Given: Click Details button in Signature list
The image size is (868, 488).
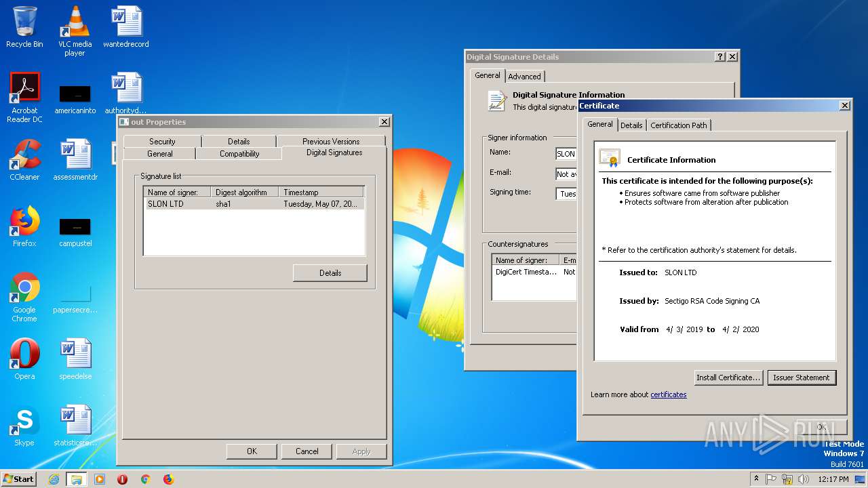Looking at the screenshot, I should (330, 272).
